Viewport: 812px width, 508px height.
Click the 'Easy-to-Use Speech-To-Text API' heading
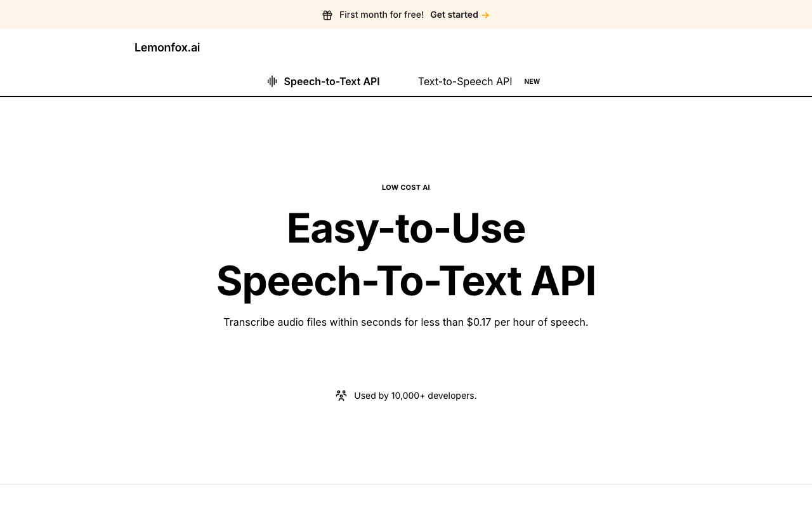pos(406,254)
